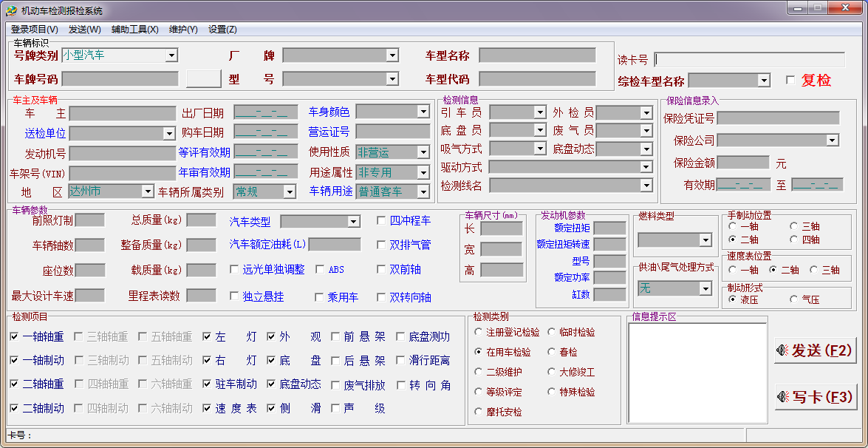868x448 pixels.
Task: Open the 厂牌 brand dropdown
Action: pos(392,55)
